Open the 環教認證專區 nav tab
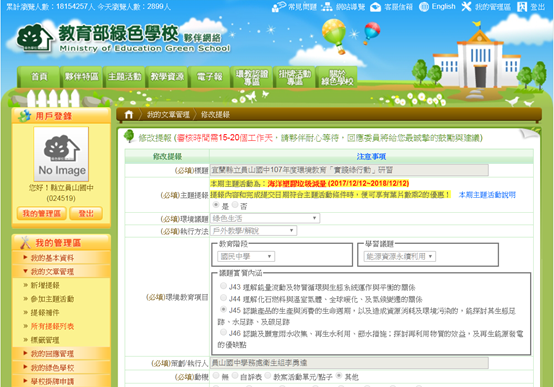Screen dimensions: 554x387 252,77
